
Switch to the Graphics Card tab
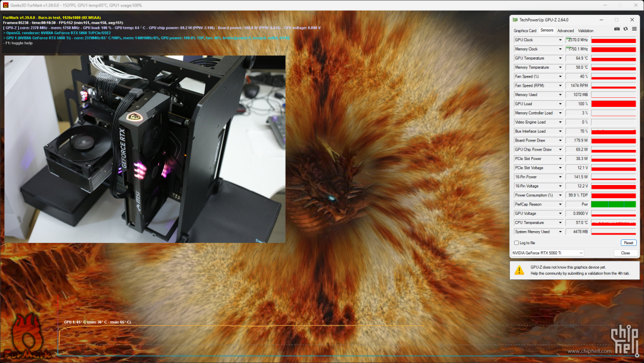(x=525, y=30)
